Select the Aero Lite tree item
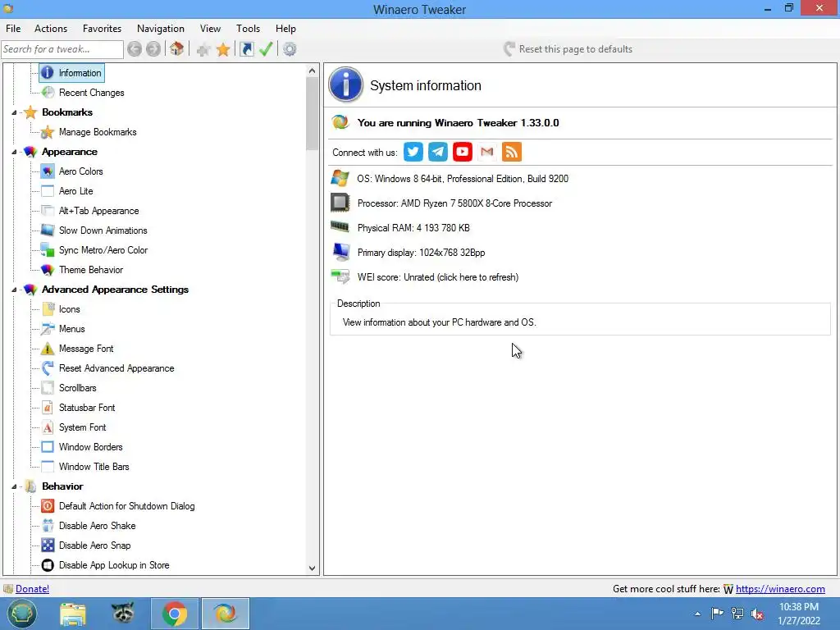Viewport: 840px width, 630px height. tap(76, 191)
